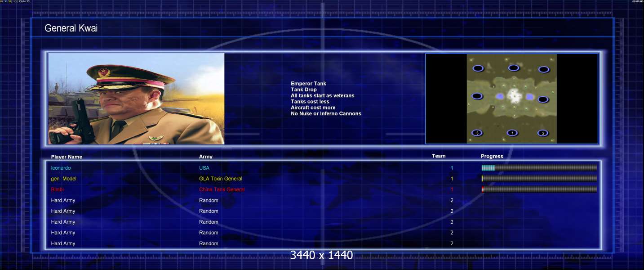The width and height of the screenshot is (644, 270).
Task: Choose the top-right empty start marker on minimap
Action: (544, 69)
